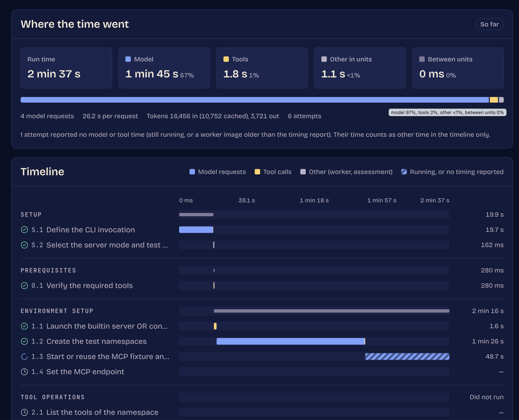Click the spinner icon for step 1.3
Image resolution: width=519 pixels, height=420 pixels.
[x=24, y=357]
